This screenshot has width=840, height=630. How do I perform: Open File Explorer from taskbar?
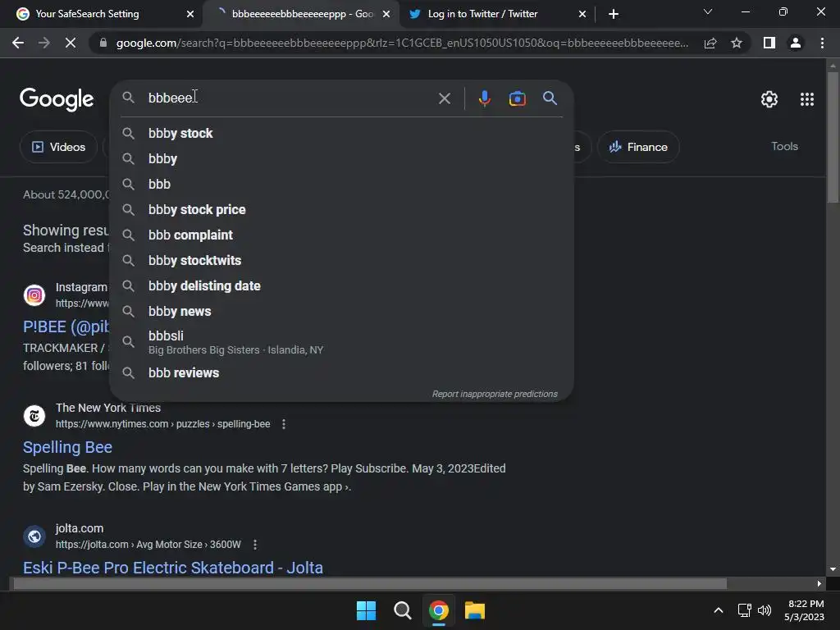coord(475,610)
